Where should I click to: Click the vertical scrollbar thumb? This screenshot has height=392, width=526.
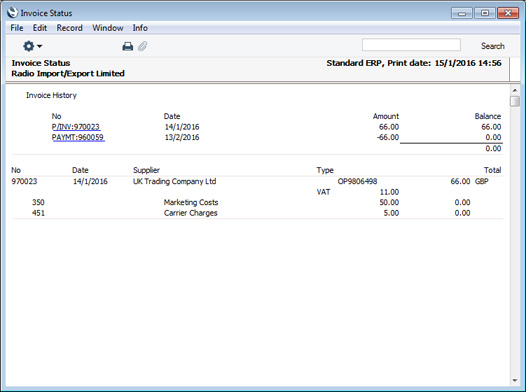(x=515, y=101)
